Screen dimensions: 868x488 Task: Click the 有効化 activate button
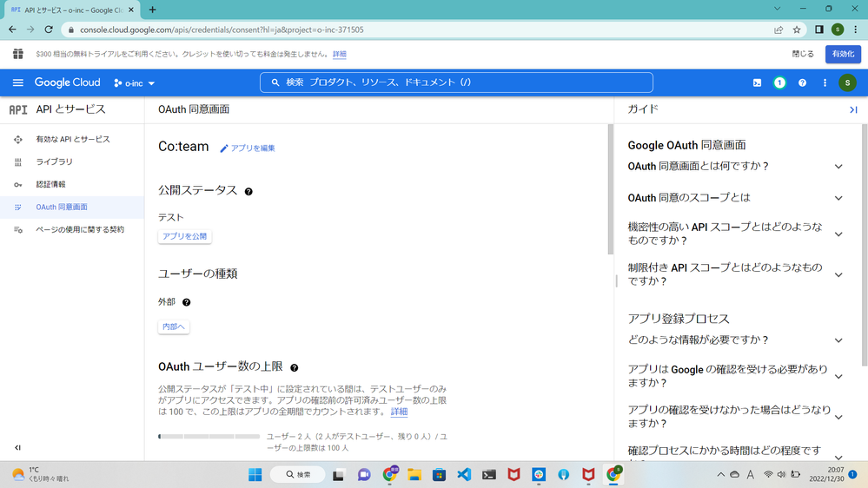click(x=843, y=54)
